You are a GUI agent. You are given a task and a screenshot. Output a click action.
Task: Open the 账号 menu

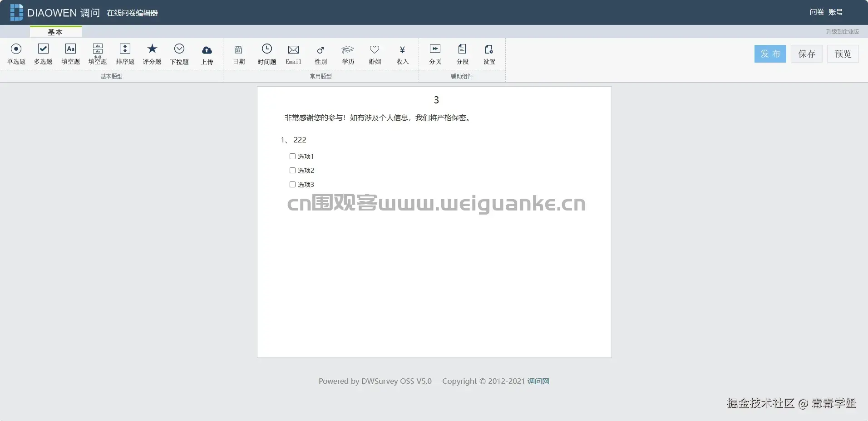(x=835, y=12)
